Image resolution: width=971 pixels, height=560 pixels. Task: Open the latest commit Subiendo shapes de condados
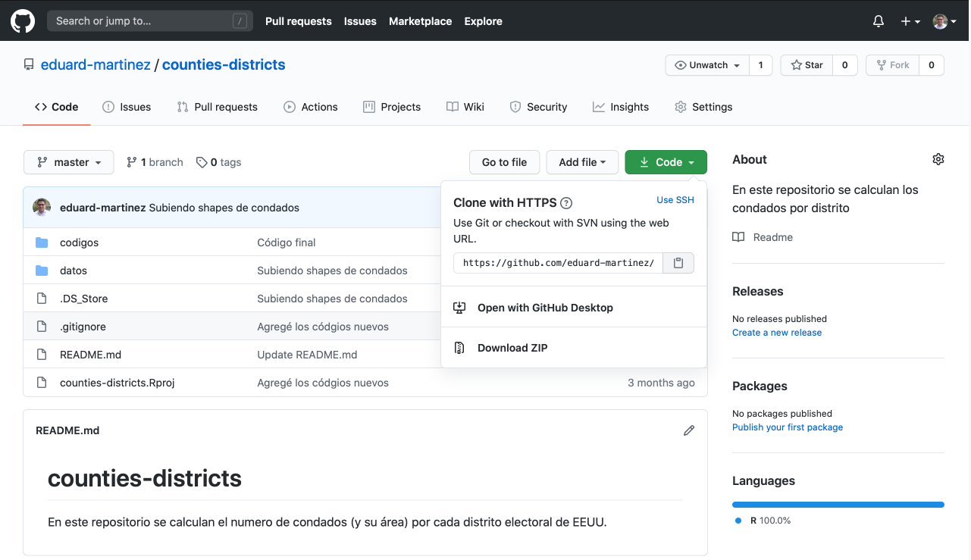coord(224,208)
